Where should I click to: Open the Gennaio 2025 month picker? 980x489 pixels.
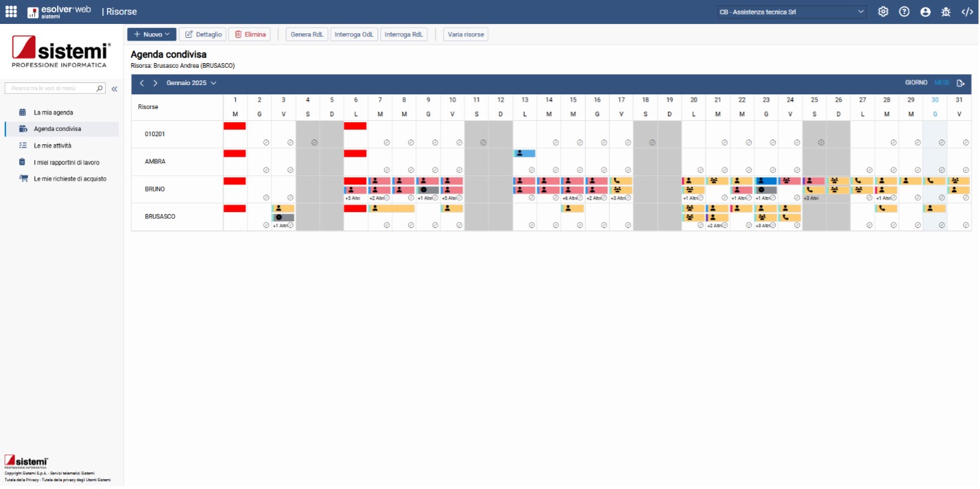pyautogui.click(x=191, y=83)
